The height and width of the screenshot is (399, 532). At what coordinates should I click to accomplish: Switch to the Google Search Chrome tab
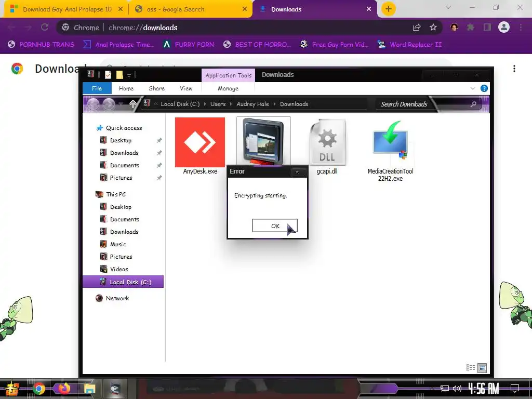(x=191, y=9)
